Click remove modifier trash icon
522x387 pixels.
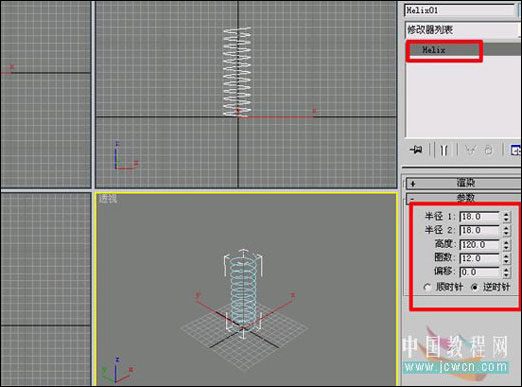point(488,150)
